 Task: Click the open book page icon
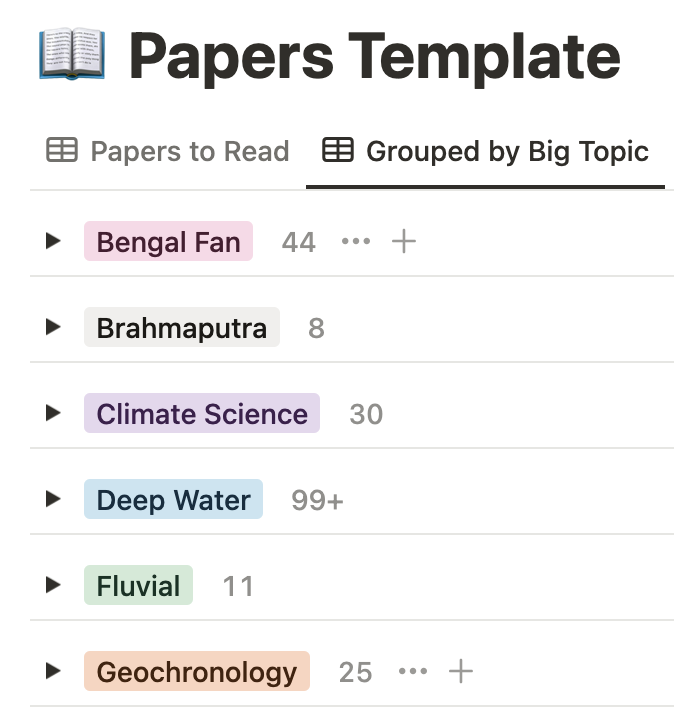click(x=72, y=54)
